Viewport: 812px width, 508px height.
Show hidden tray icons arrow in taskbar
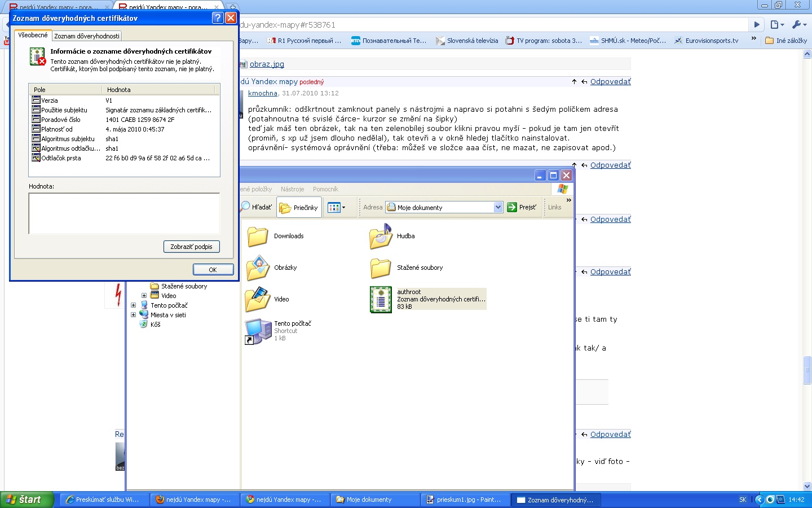pos(758,500)
